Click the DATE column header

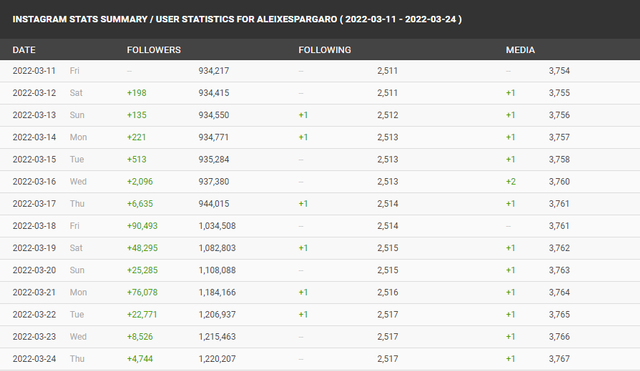(24, 50)
